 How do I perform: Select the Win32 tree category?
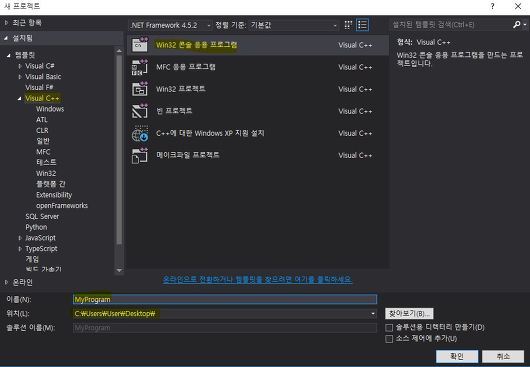pos(46,173)
